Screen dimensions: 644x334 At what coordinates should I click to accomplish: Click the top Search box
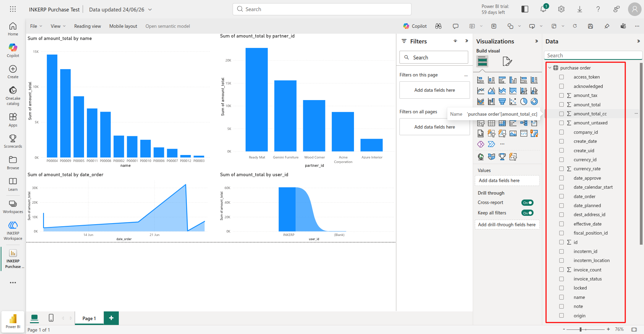coord(322,9)
